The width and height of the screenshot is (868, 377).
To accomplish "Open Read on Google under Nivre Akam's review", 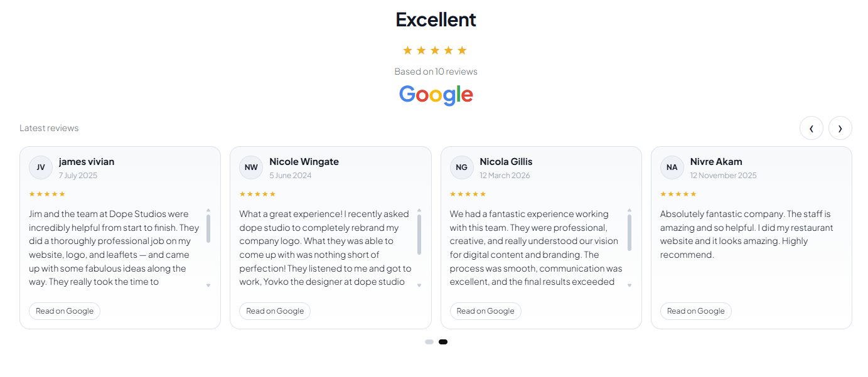I will coord(695,311).
